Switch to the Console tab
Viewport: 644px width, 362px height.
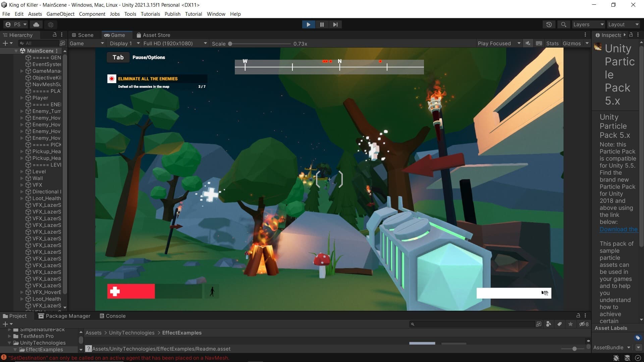pos(113,316)
